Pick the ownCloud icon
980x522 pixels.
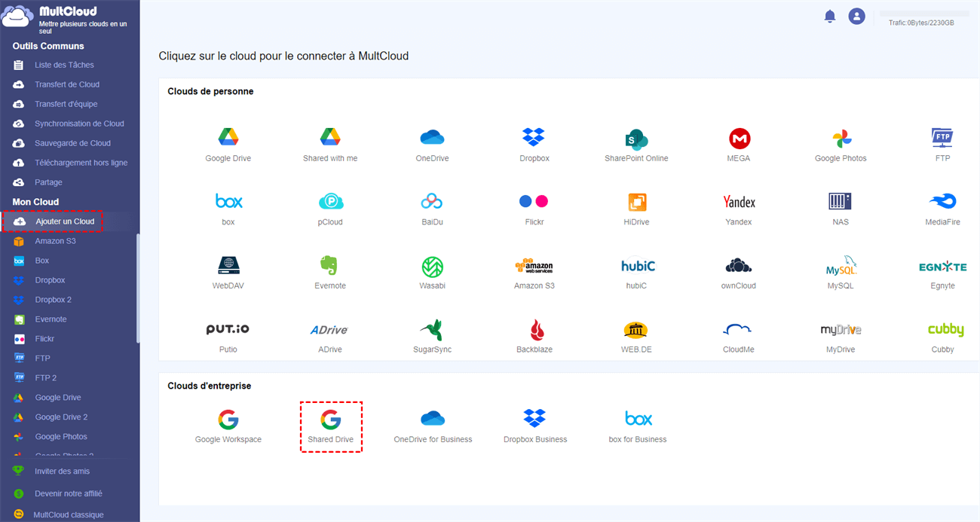739,265
